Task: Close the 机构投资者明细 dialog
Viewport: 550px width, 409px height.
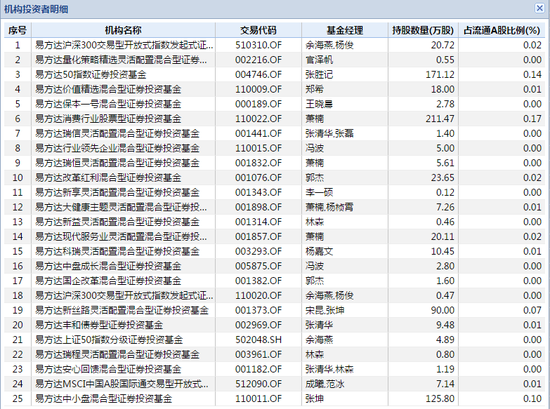Action: tap(539, 8)
